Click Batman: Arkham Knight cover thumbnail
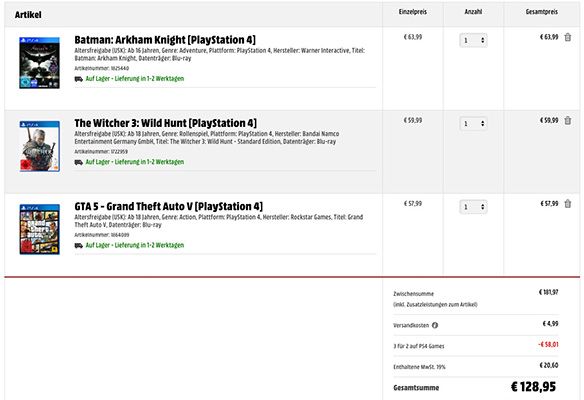The width and height of the screenshot is (584, 400). point(39,63)
